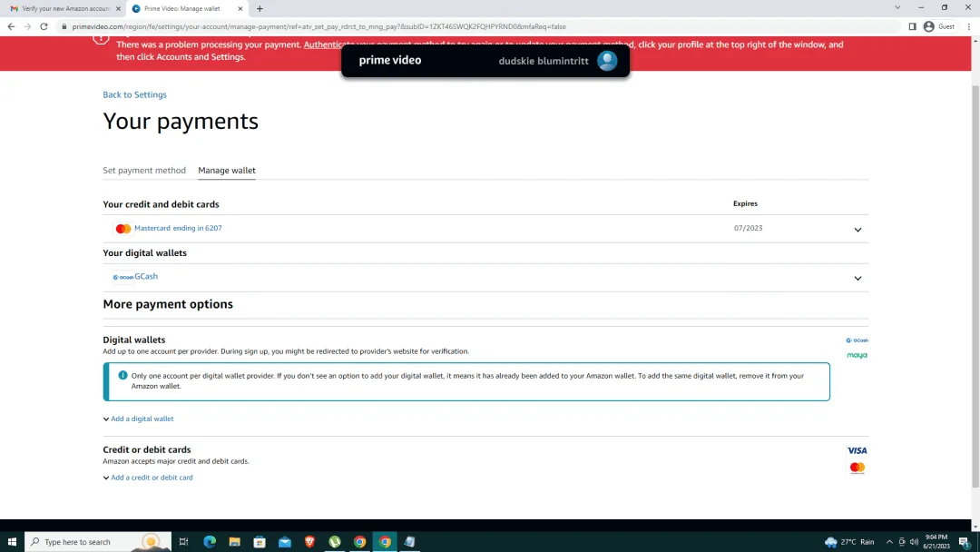The height and width of the screenshot is (552, 980).
Task: Open the tab search chevron in the title bar
Action: (897, 7)
